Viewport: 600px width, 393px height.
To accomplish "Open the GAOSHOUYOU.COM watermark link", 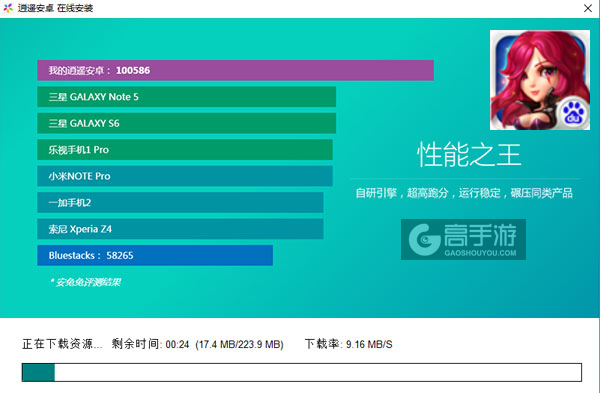I will tap(480, 253).
